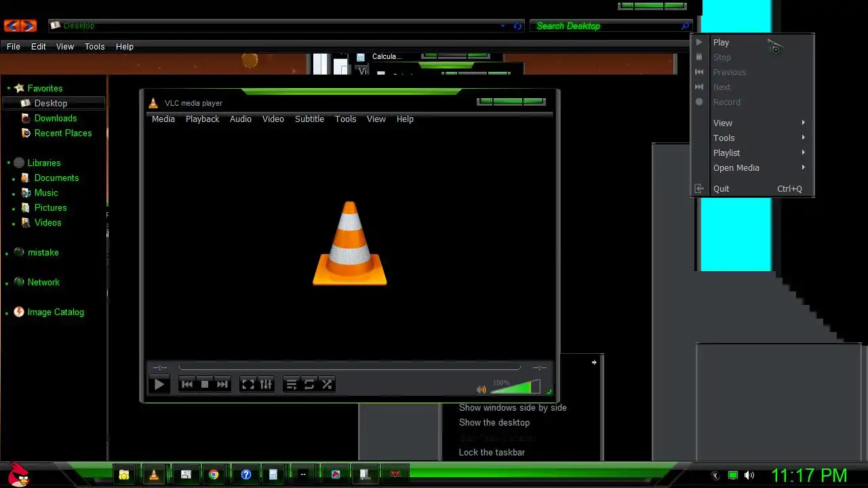Open the Music library
The width and height of the screenshot is (868, 488).
click(46, 192)
